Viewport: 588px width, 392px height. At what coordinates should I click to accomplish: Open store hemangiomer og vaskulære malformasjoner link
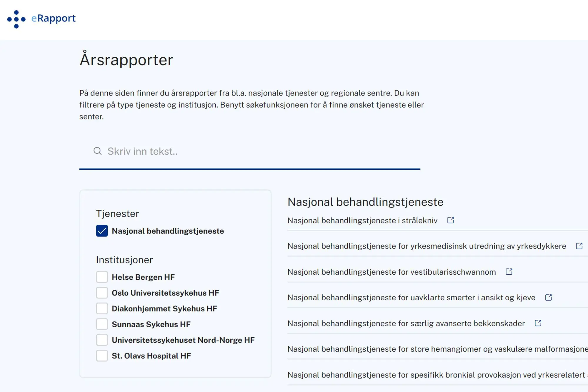(437, 349)
